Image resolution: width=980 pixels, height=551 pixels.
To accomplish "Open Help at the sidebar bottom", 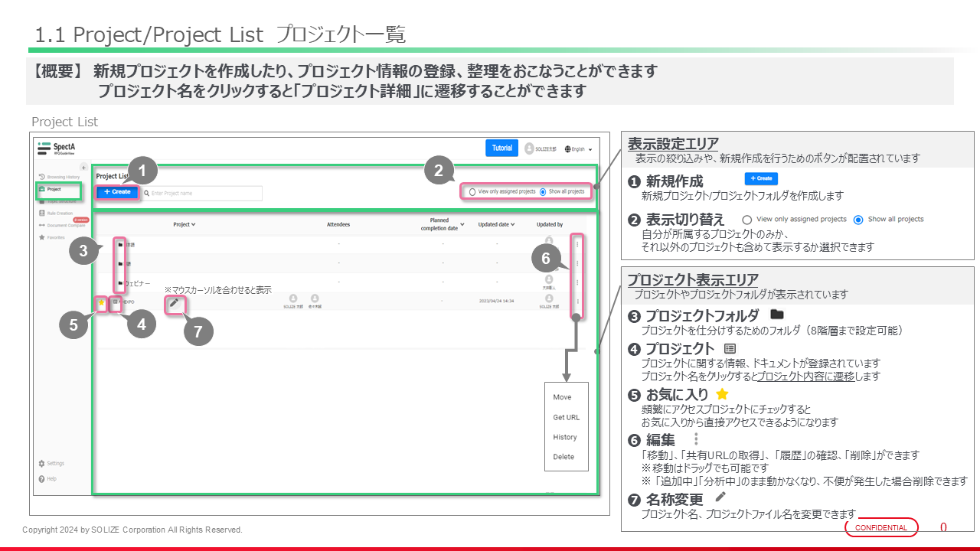I will pyautogui.click(x=51, y=479).
